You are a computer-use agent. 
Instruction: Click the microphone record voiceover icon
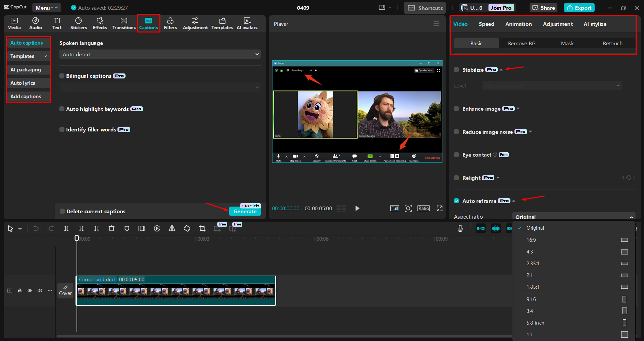(460, 228)
